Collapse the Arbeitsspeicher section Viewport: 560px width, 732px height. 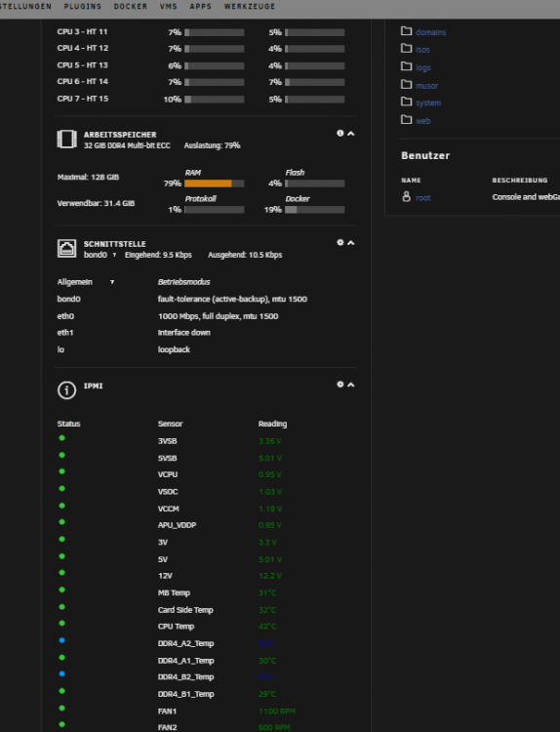point(351,134)
